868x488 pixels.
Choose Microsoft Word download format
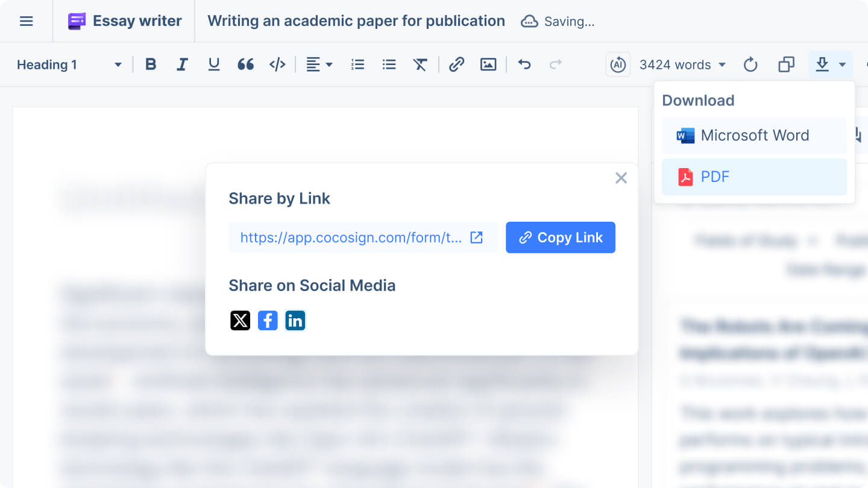pyautogui.click(x=755, y=136)
